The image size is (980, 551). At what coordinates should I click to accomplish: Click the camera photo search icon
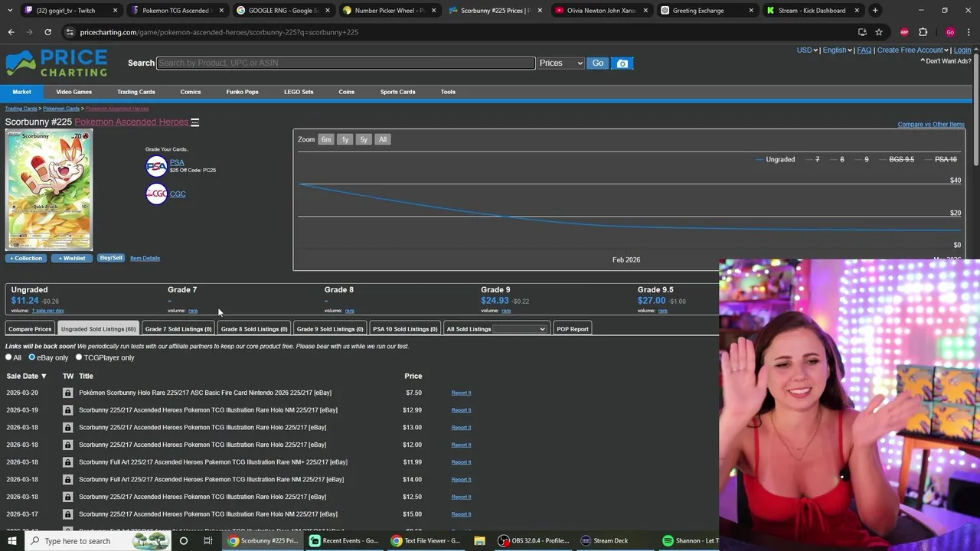click(x=622, y=64)
